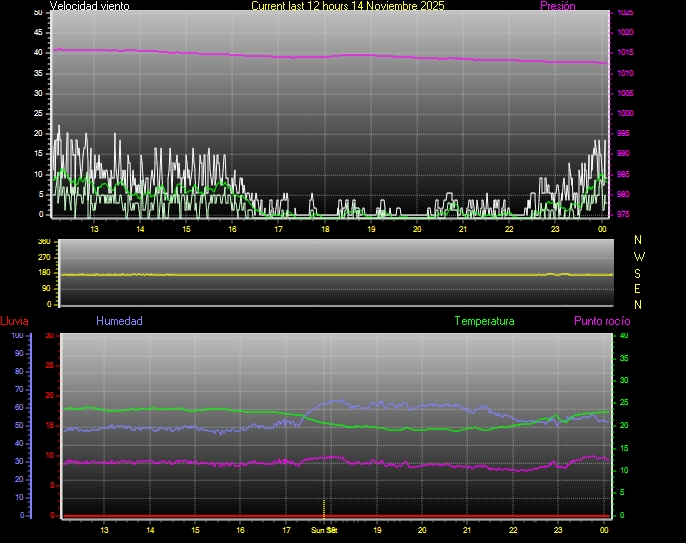
Task: Click the green 'Temperatura' legend label
Action: coord(484,321)
